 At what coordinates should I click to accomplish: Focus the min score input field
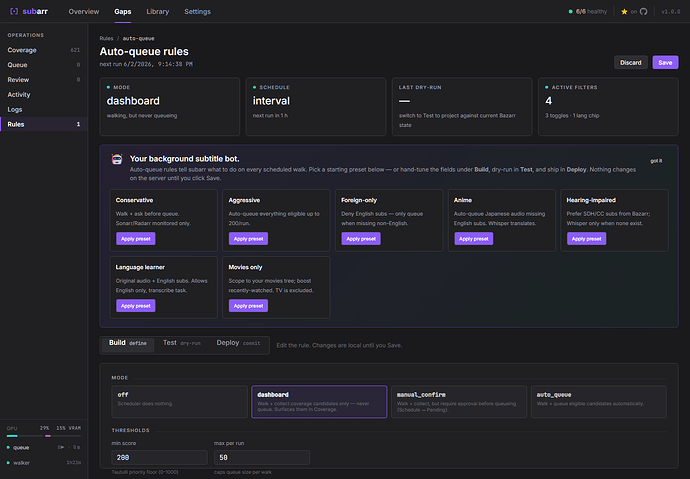click(x=159, y=457)
